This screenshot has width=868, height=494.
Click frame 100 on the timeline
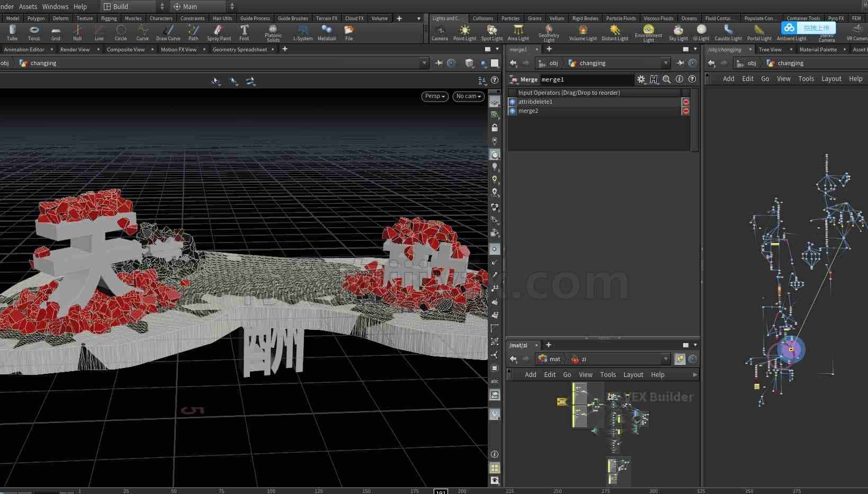point(271,490)
